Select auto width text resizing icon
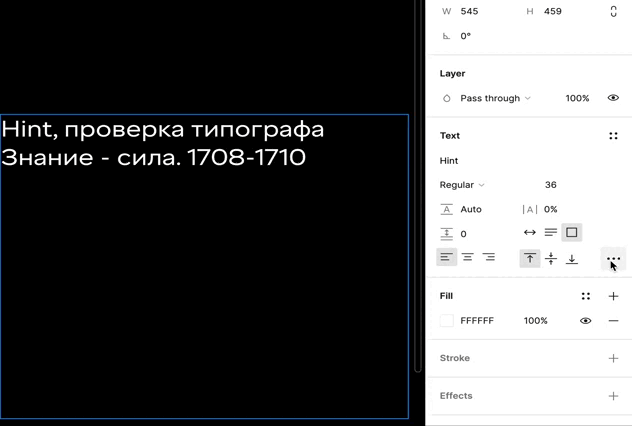The width and height of the screenshot is (632, 426). click(x=530, y=233)
